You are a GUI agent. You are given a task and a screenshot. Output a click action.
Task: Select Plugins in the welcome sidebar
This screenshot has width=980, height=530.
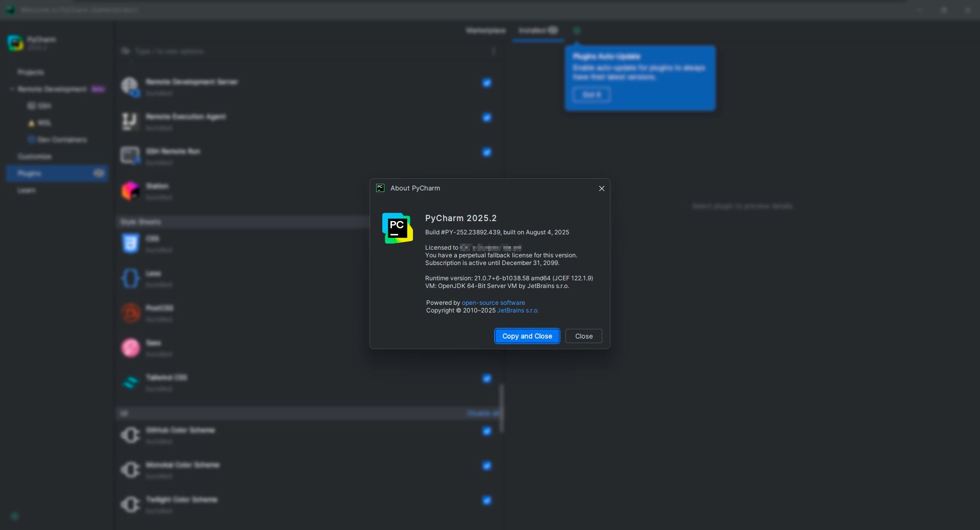click(x=57, y=173)
